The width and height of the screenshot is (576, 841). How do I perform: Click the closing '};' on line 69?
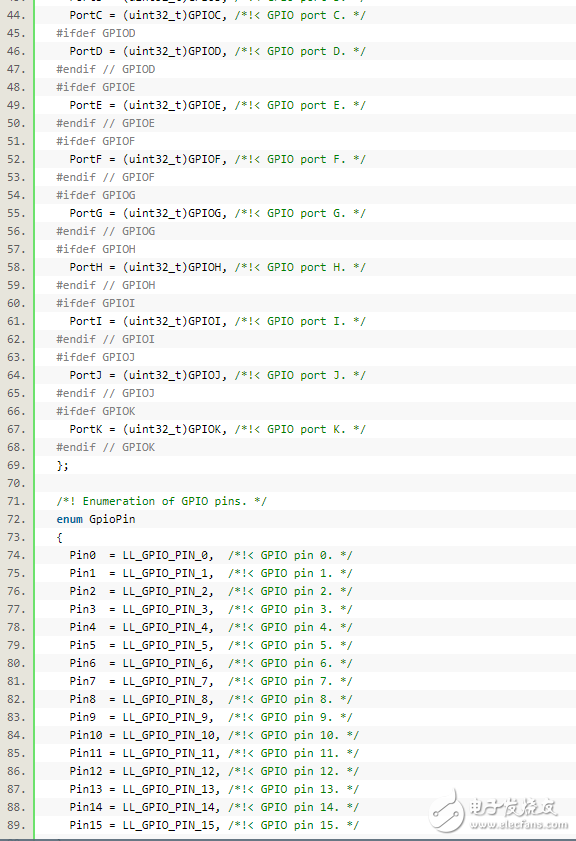pyautogui.click(x=63, y=466)
